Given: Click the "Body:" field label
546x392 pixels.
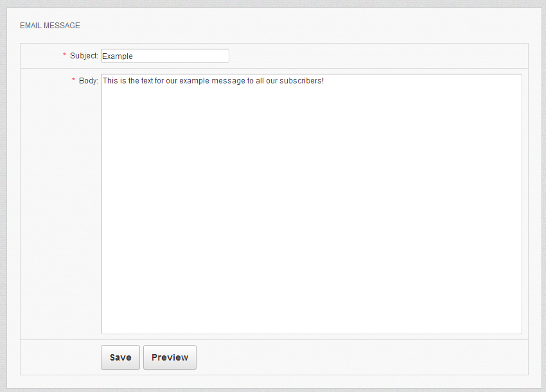Looking at the screenshot, I should coord(88,81).
